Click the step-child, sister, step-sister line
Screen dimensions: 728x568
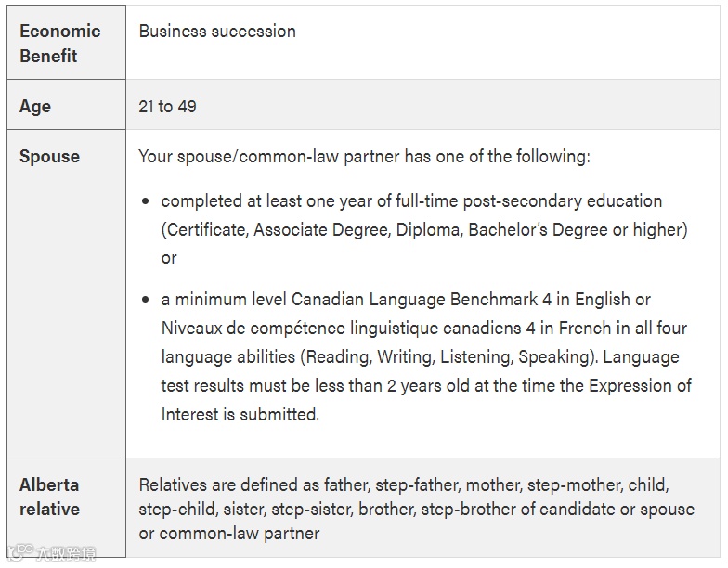pyautogui.click(x=416, y=509)
